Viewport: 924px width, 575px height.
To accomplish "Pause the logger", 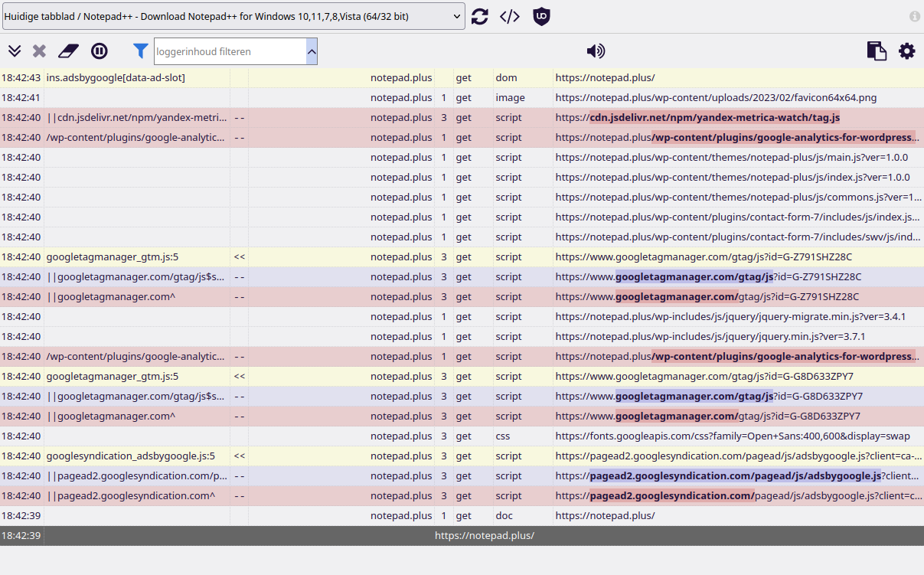I will (x=100, y=51).
